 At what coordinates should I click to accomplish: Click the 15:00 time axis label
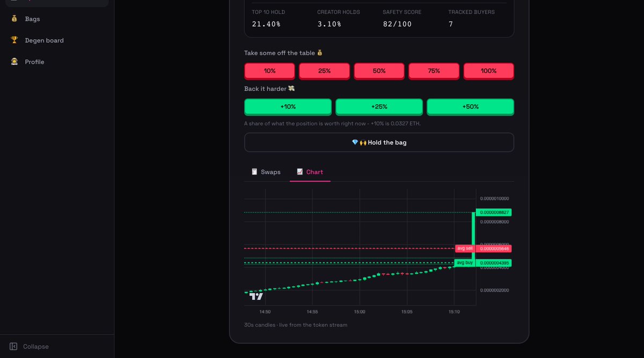(x=360, y=311)
